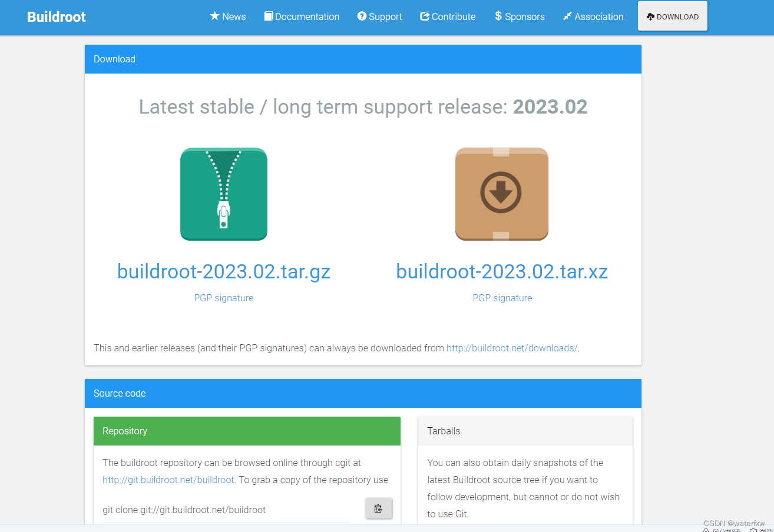
Task: Click the brown package box icon
Action: click(502, 194)
